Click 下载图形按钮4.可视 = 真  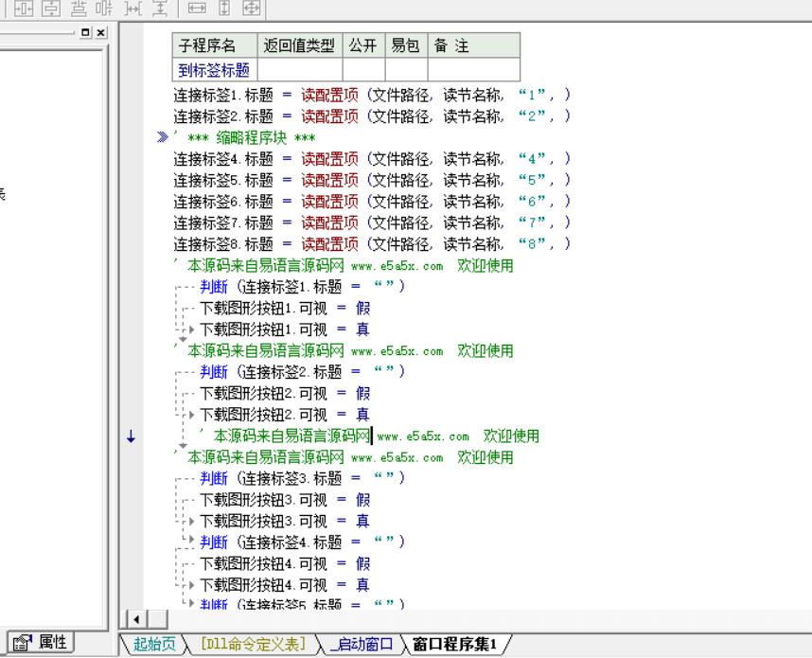click(285, 585)
